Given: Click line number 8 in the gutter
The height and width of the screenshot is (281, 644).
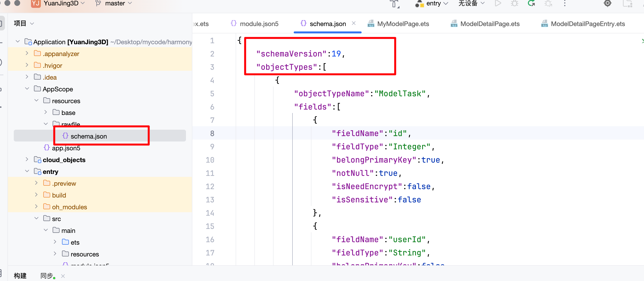Looking at the screenshot, I should coord(212,133).
